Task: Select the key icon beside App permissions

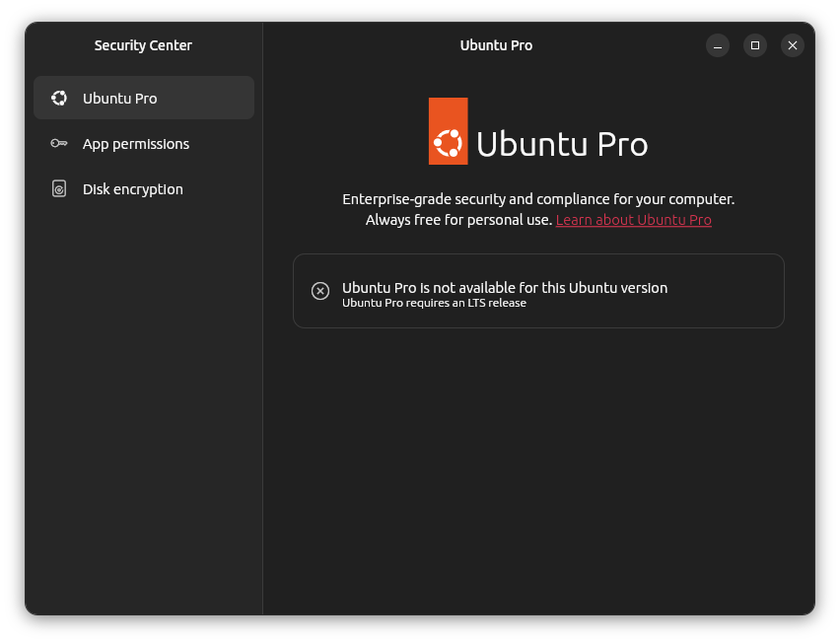Action: click(59, 144)
